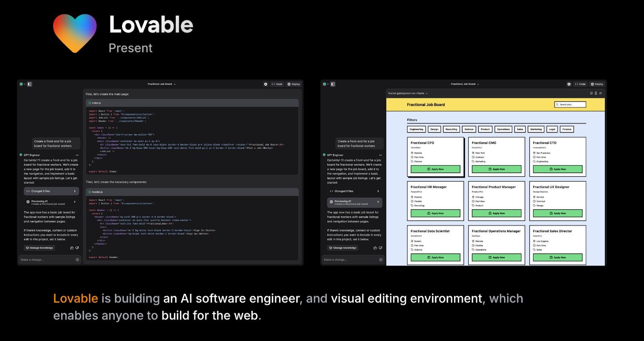Toggle the Science filter

click(x=469, y=129)
